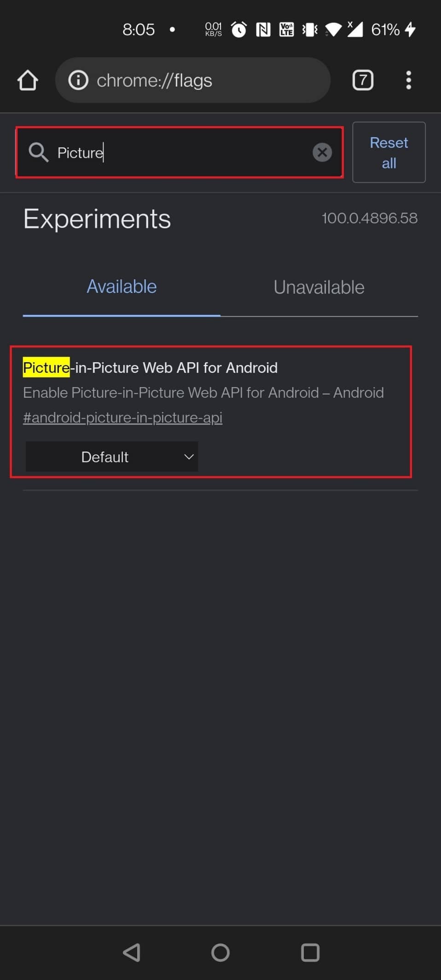Tap the search magnifier icon
The width and height of the screenshot is (441, 980).
coord(39,152)
